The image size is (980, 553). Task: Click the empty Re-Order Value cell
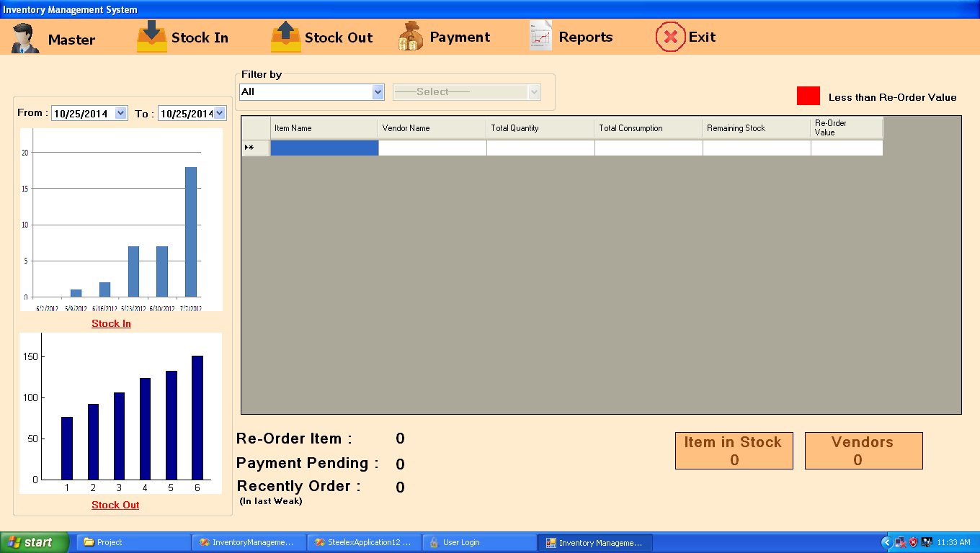pyautogui.click(x=847, y=148)
